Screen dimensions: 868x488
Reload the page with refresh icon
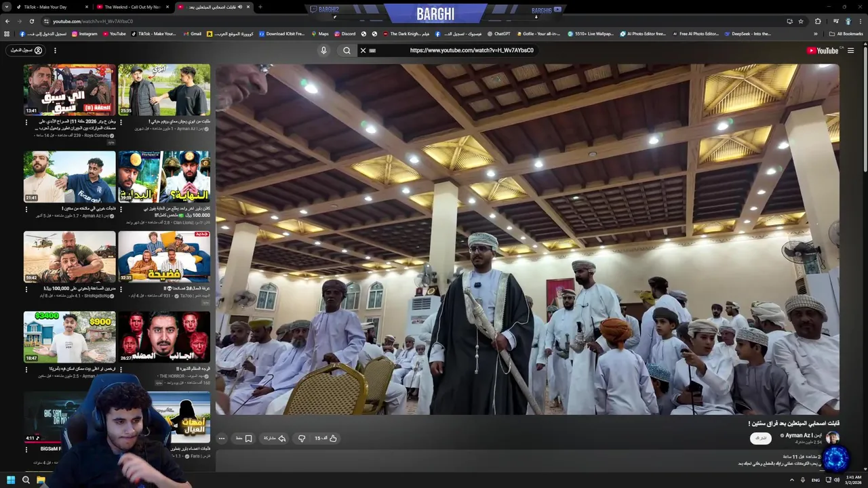pyautogui.click(x=31, y=21)
